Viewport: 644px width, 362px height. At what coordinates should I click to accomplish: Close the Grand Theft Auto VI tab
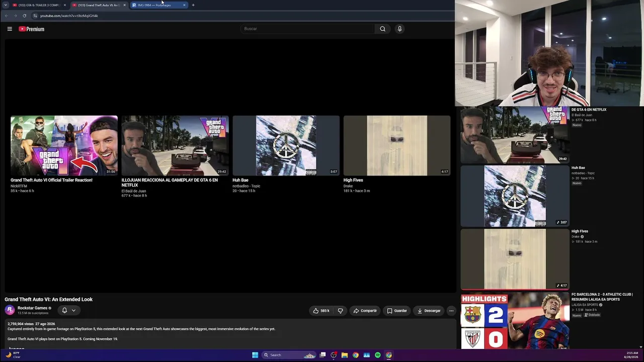pos(124,5)
